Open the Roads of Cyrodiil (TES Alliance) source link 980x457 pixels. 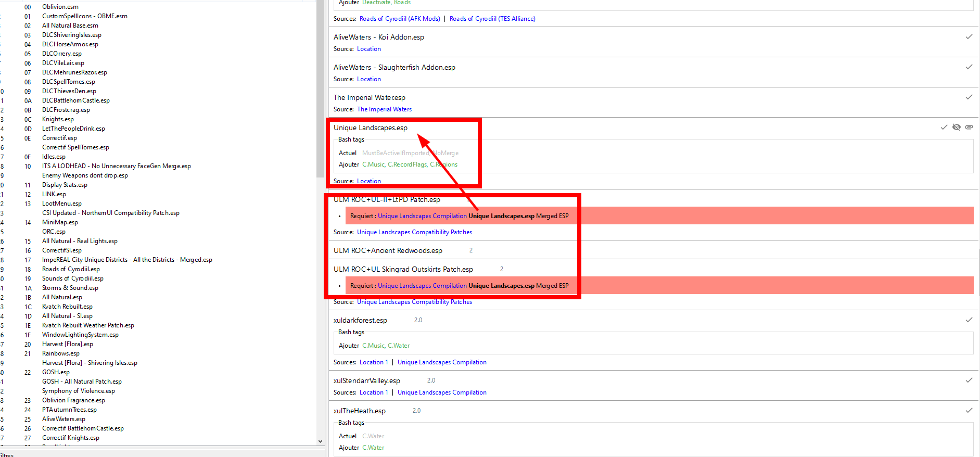pyautogui.click(x=492, y=19)
